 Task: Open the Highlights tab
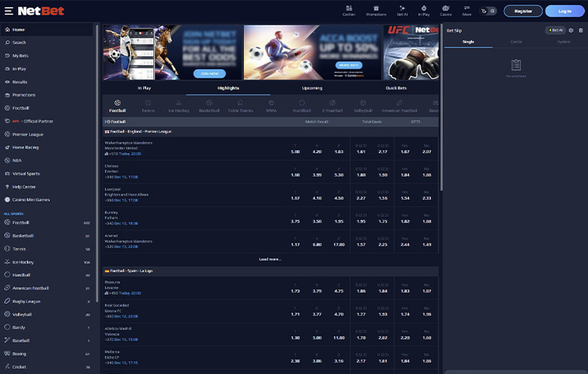click(228, 88)
